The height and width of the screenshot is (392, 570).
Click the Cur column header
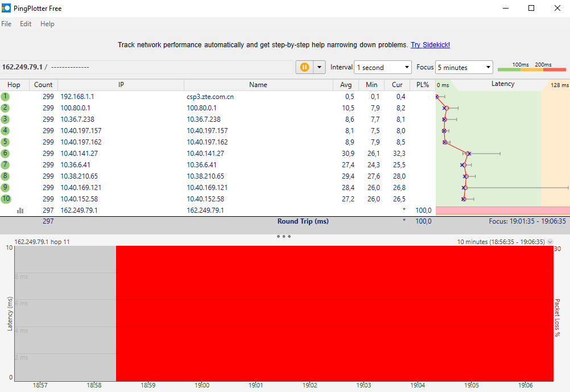397,85
